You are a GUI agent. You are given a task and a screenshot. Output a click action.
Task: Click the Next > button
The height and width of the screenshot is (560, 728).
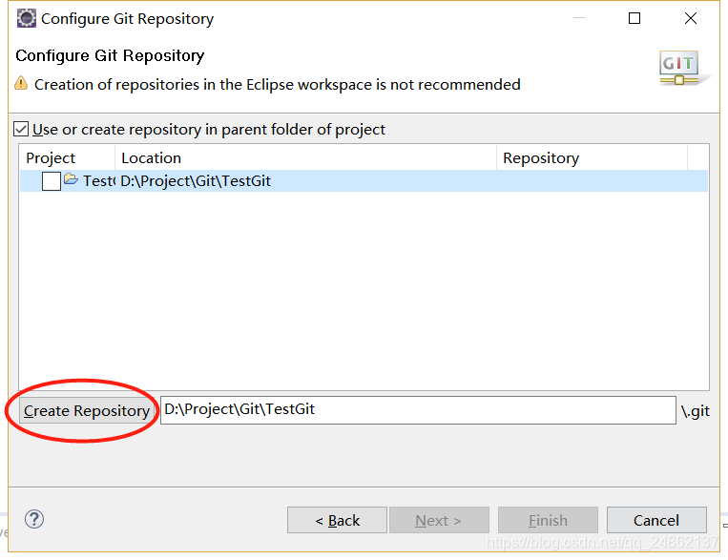439,520
